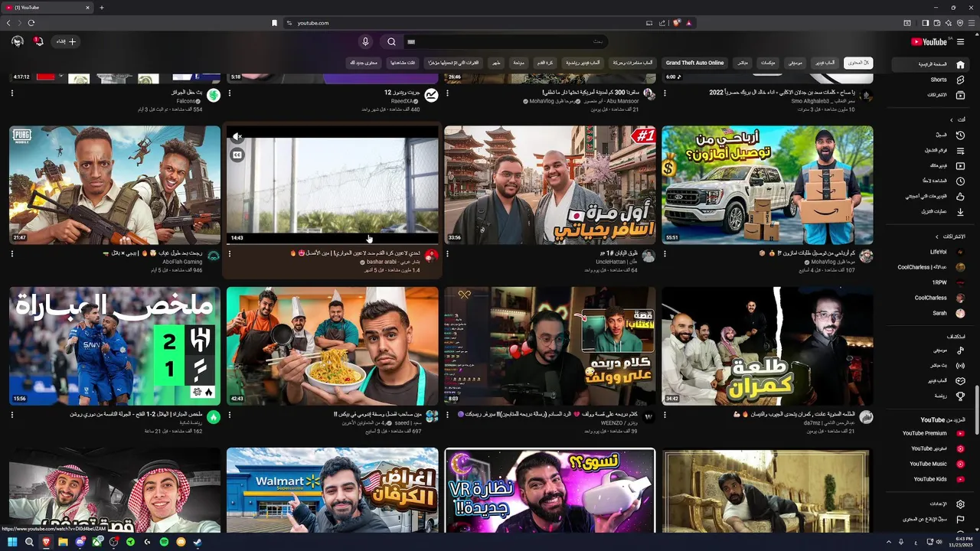Open three-dot menu for bashar arabi video
Image resolution: width=980 pixels, height=551 pixels.
230,253
